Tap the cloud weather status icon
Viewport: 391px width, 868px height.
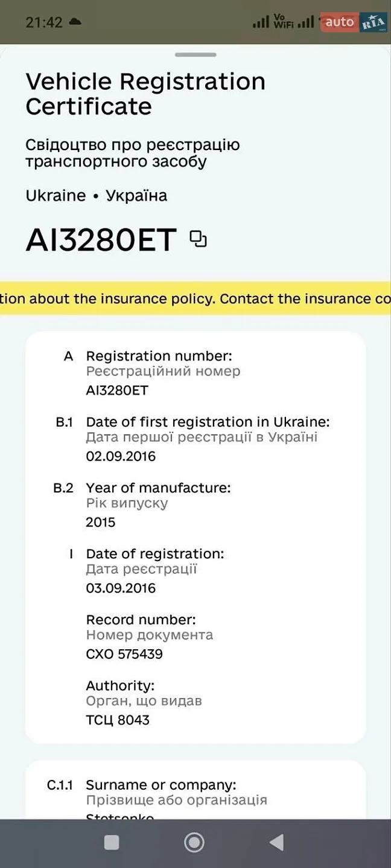pos(75,22)
